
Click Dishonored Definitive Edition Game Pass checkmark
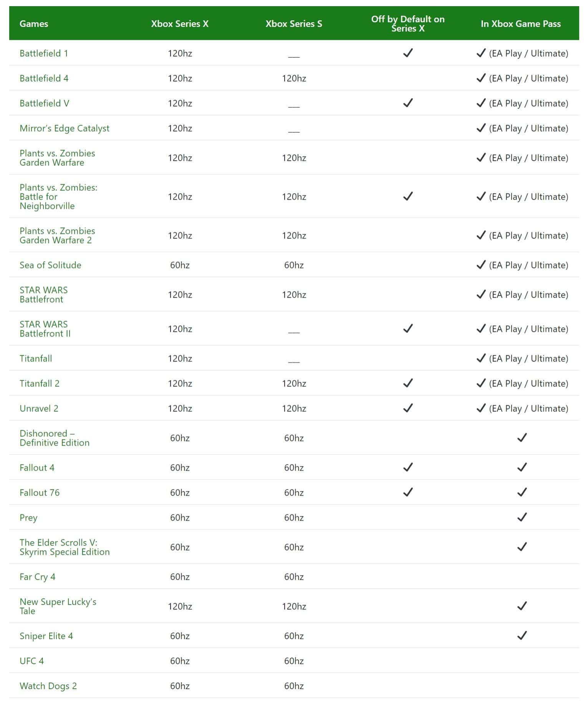tap(522, 438)
